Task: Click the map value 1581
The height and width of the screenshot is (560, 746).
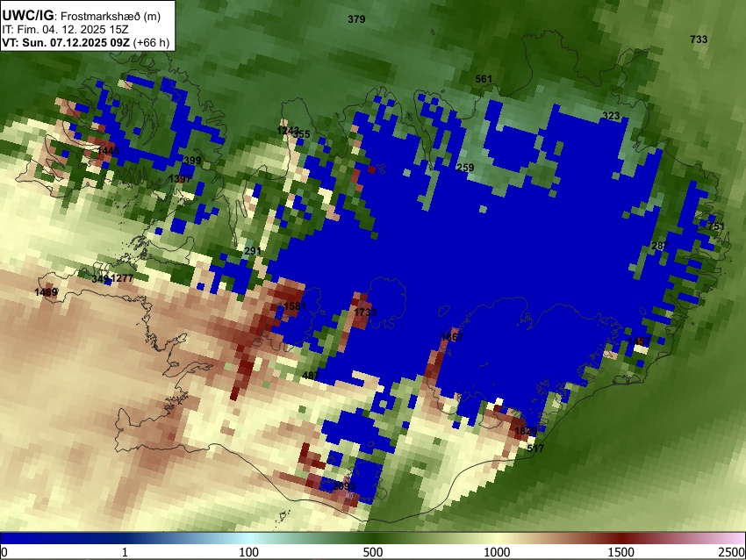Action: click(x=295, y=306)
